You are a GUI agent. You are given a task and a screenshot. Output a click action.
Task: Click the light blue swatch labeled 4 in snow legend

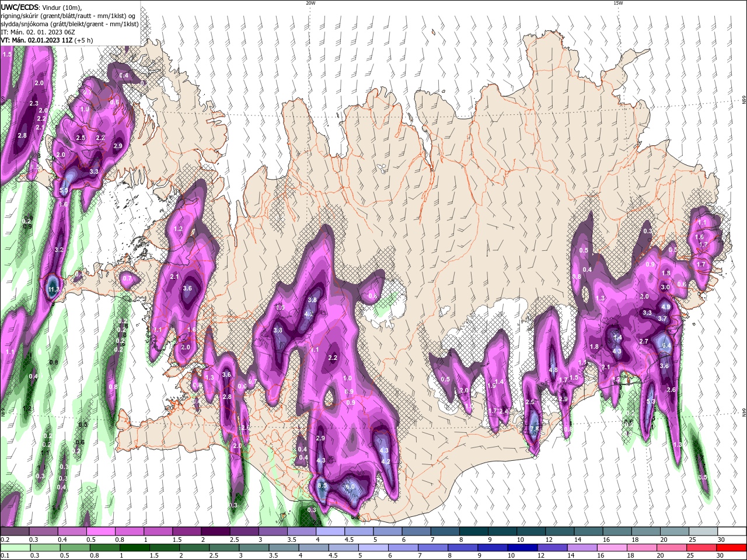(x=330, y=531)
